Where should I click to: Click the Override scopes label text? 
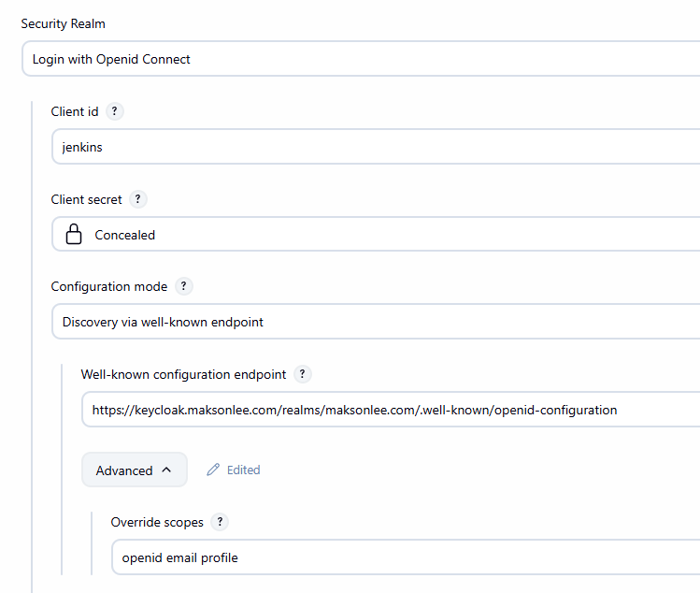click(157, 522)
